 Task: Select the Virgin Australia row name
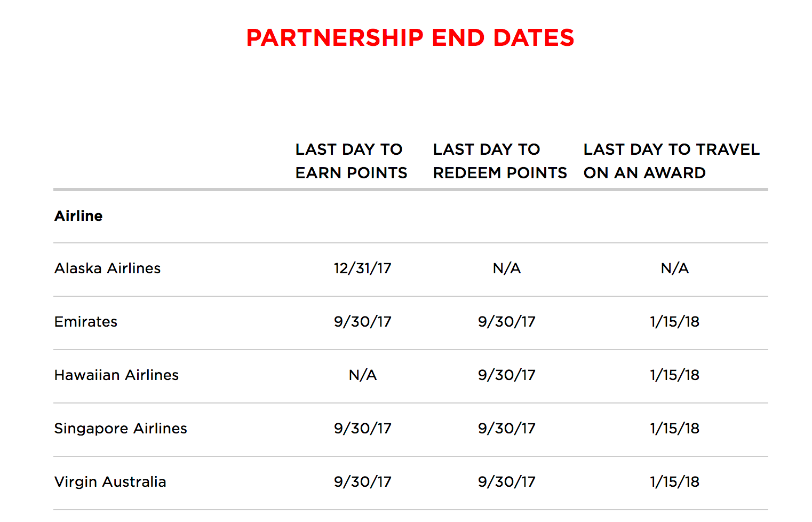(110, 481)
